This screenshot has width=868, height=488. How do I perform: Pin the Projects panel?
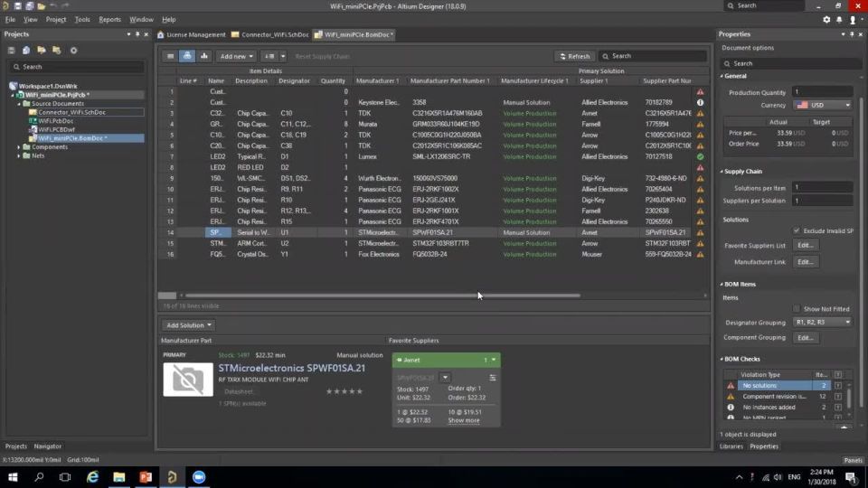(137, 34)
